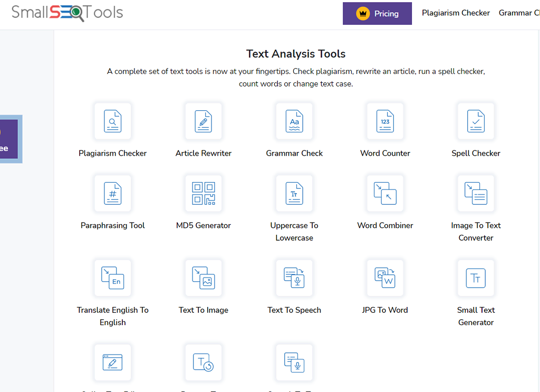Open the Plagiarism Checker tool icon
Image resolution: width=540 pixels, height=392 pixels.
[x=113, y=121]
